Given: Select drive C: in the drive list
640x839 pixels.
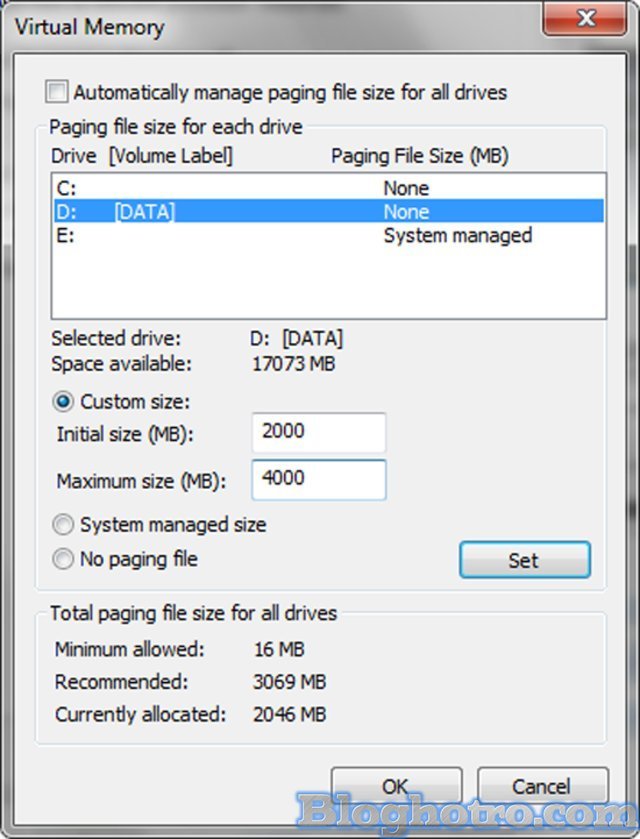Looking at the screenshot, I should click(x=200, y=188).
